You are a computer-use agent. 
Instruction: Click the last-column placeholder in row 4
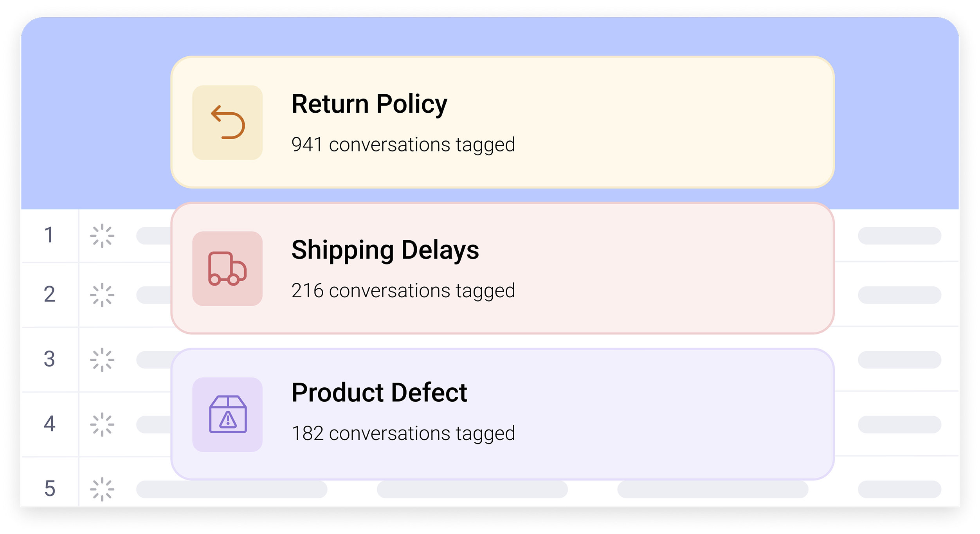coord(899,424)
